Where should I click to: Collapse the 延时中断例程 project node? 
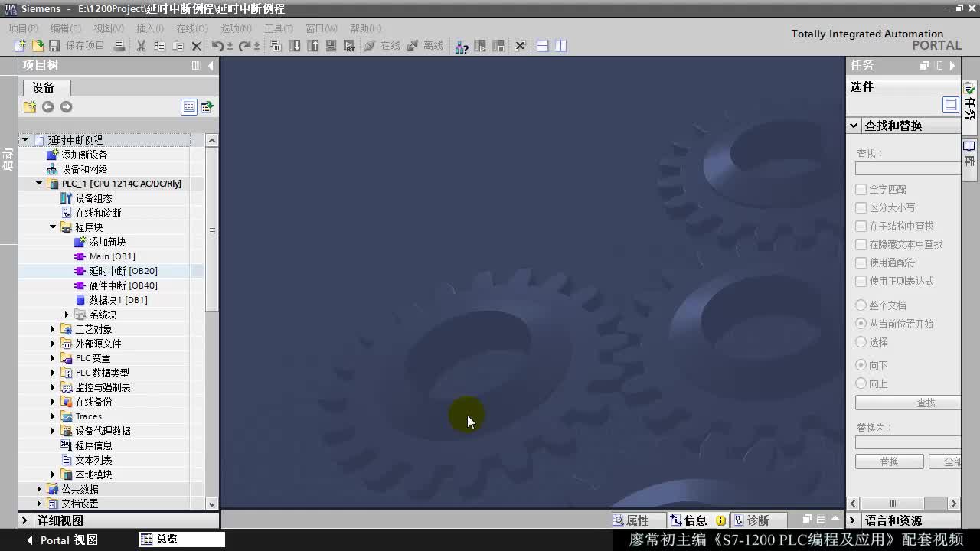point(25,140)
